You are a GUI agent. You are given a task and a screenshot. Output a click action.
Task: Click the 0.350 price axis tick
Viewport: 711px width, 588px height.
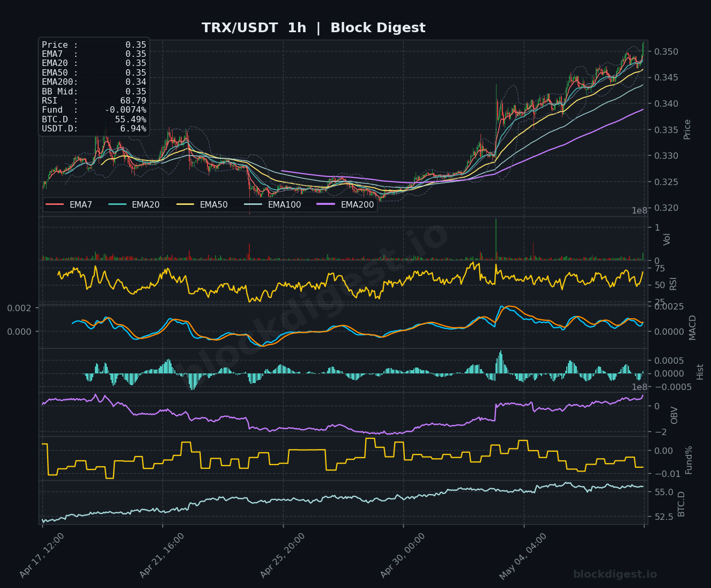pos(665,52)
